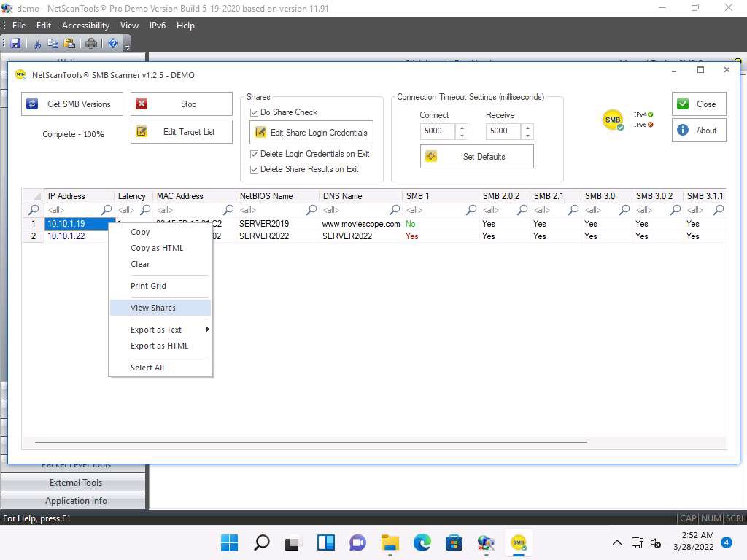Toggle Delete Share Results on Exit

pyautogui.click(x=255, y=169)
